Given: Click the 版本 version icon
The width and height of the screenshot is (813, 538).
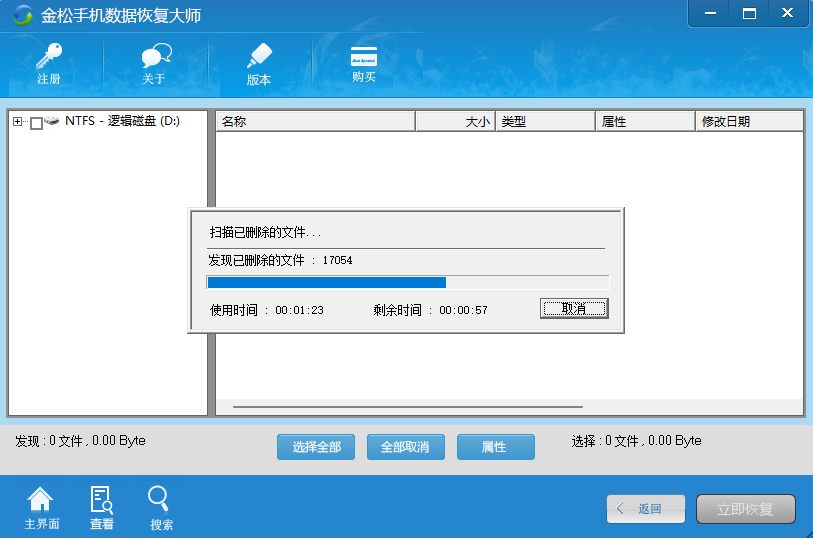Looking at the screenshot, I should (x=259, y=64).
